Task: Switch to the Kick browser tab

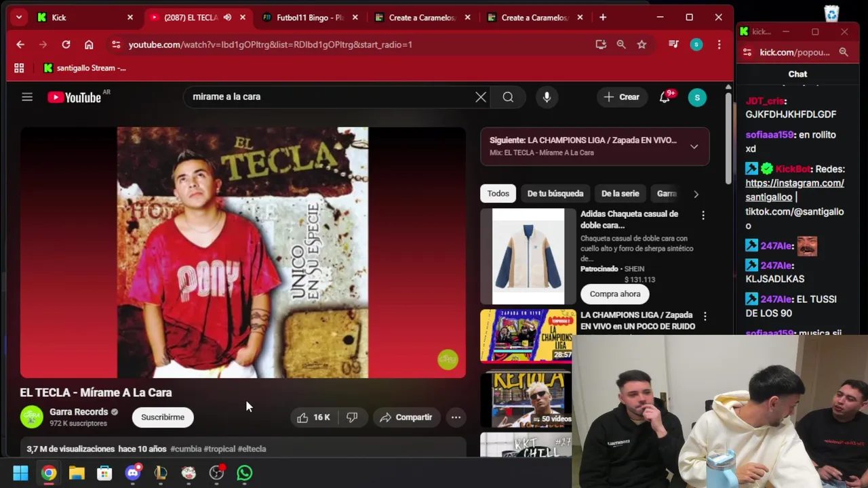Action: pos(85,18)
